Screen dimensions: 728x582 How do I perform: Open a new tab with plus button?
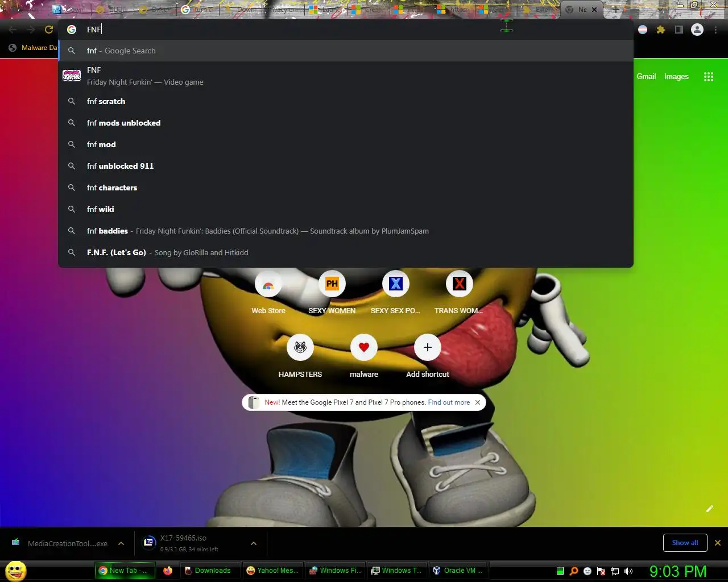coord(615,10)
